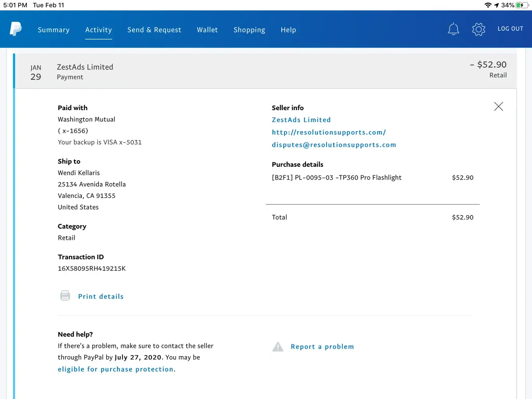The image size is (532, 399).
Task: Close the transaction details panel
Action: pos(498,107)
